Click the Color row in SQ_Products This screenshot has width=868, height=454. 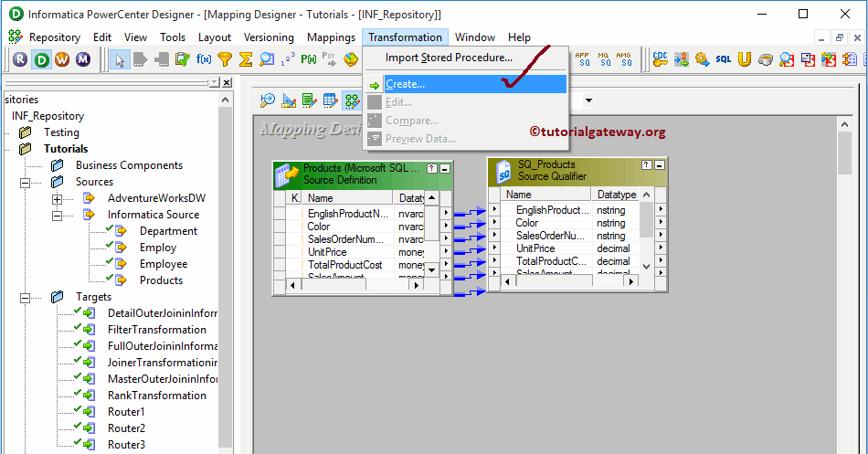pos(570,223)
